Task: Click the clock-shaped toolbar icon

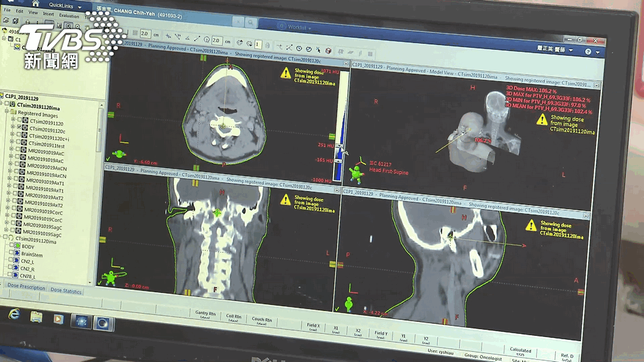Action: pos(299,49)
